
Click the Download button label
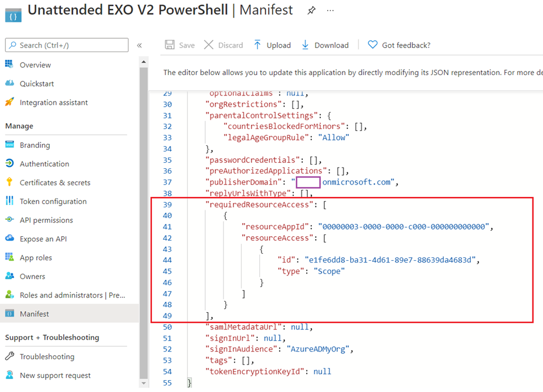click(331, 45)
